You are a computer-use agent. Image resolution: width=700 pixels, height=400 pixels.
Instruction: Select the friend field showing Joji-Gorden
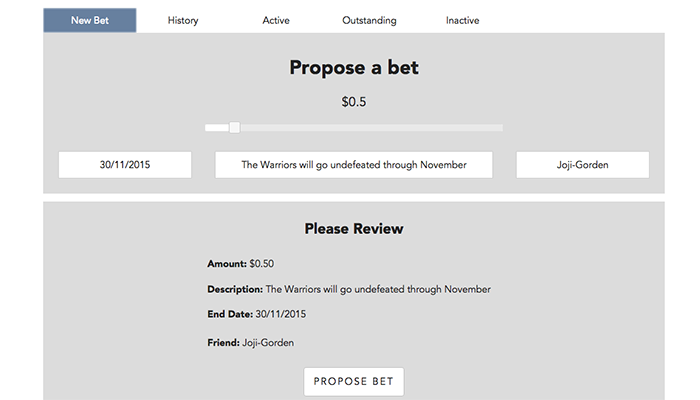click(582, 165)
